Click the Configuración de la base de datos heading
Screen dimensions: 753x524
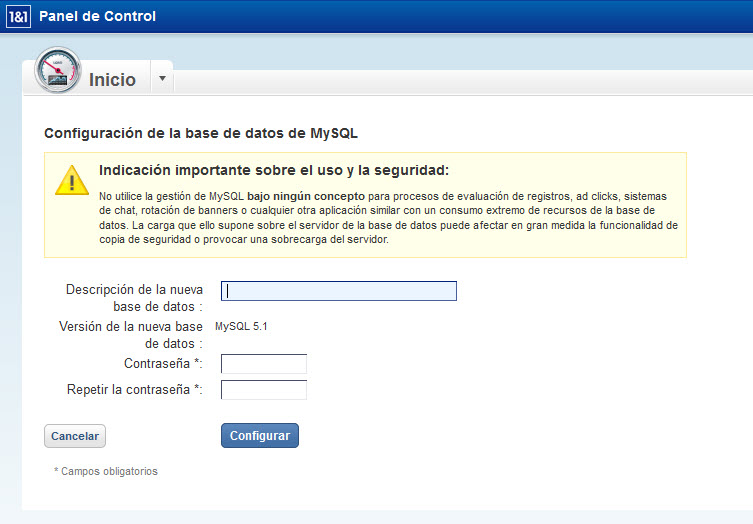[x=201, y=133]
